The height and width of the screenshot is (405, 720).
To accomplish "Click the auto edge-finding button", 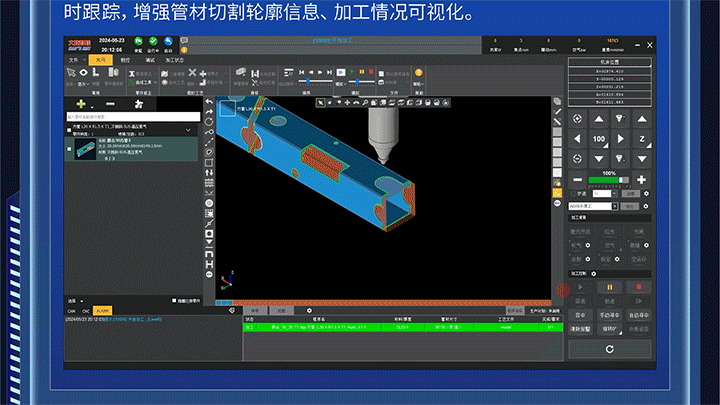I will tap(638, 315).
